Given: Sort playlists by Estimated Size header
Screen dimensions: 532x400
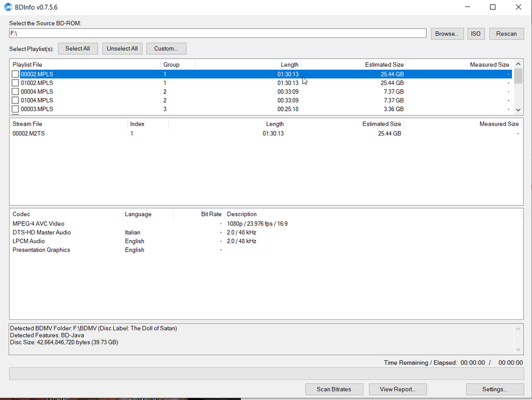Looking at the screenshot, I should pyautogui.click(x=353, y=64).
